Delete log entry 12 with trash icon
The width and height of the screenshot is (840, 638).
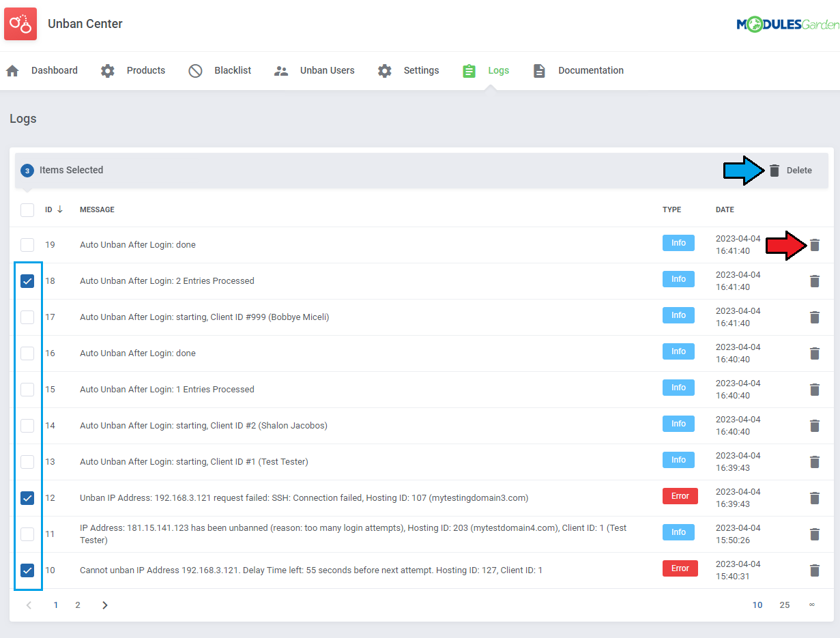pyautogui.click(x=815, y=498)
